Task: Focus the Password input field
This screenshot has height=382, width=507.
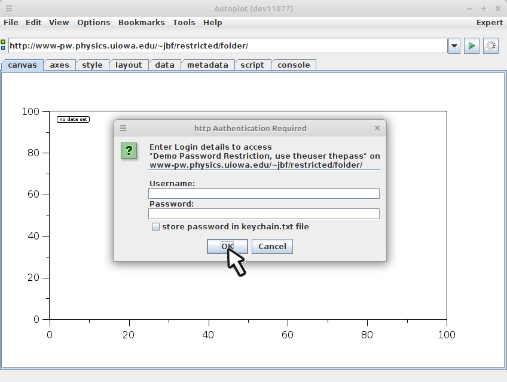Action: 264,214
